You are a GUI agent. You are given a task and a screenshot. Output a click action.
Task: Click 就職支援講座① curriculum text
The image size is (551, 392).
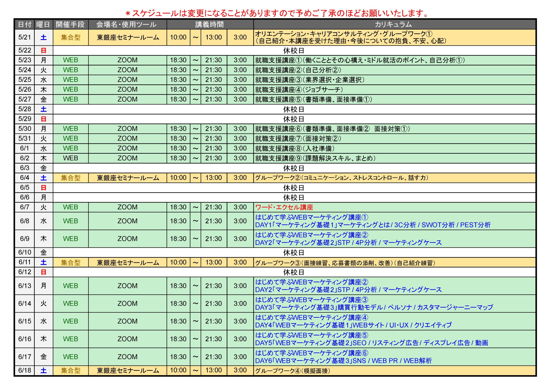click(360, 60)
